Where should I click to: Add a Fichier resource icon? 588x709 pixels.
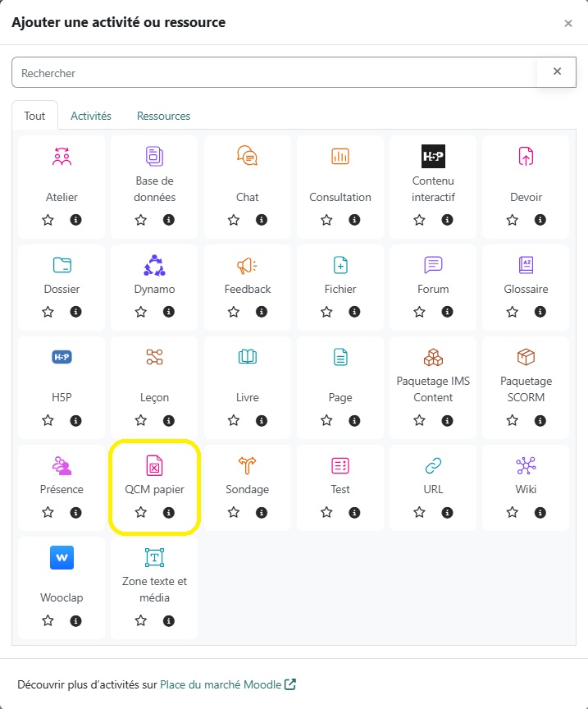click(x=340, y=265)
